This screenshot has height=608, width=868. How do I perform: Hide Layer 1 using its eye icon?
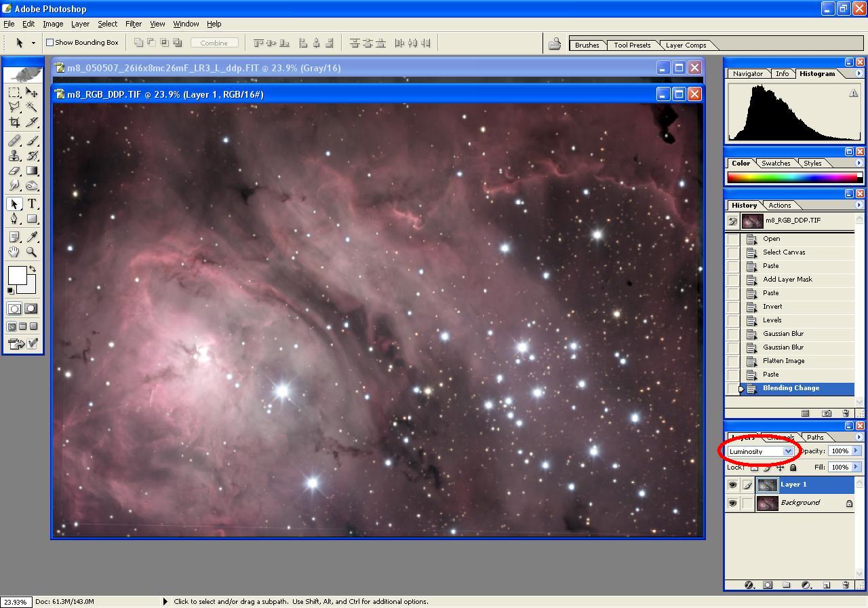[x=732, y=485]
